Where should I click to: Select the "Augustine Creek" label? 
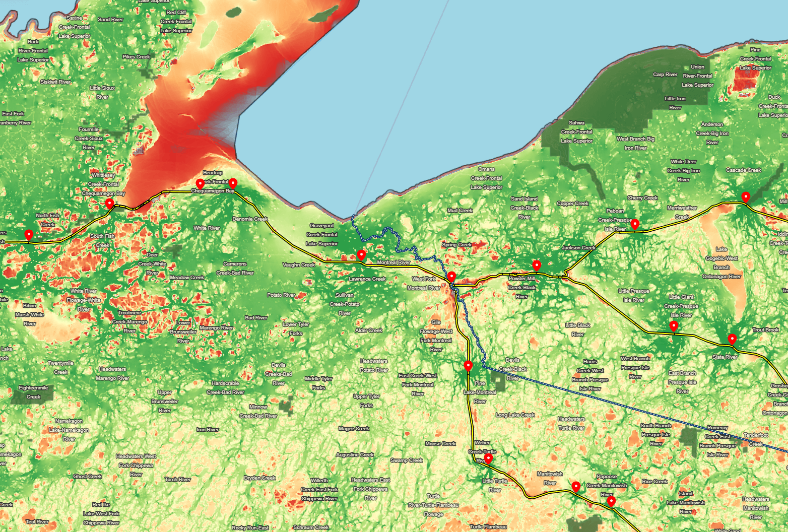pos(355,455)
